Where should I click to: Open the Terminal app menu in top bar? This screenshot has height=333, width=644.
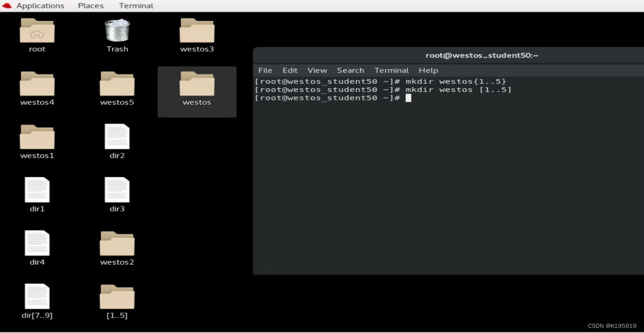[136, 6]
